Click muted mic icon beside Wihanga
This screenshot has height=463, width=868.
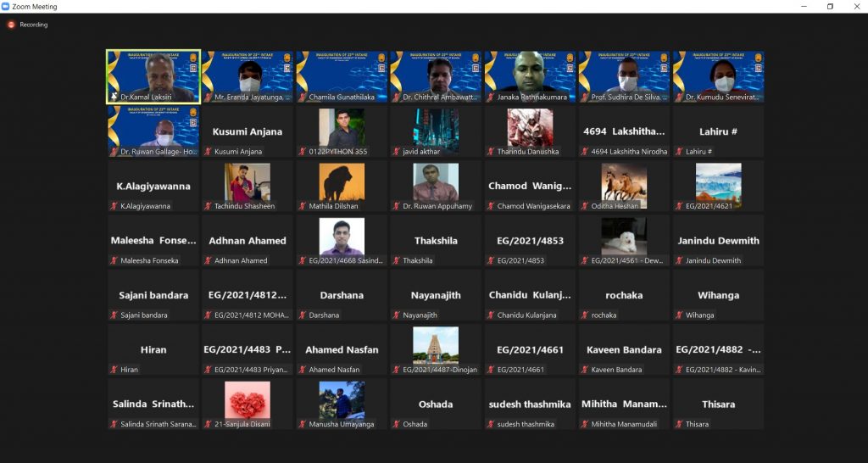[679, 315]
